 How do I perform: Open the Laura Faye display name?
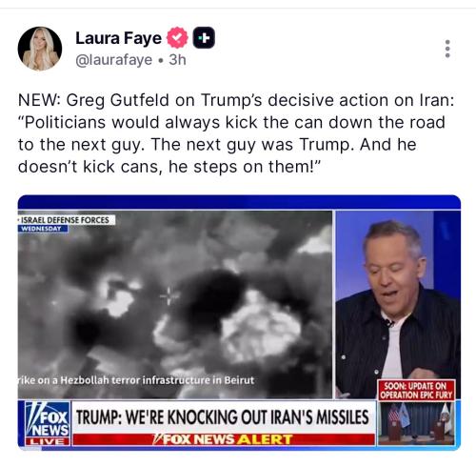pos(118,38)
